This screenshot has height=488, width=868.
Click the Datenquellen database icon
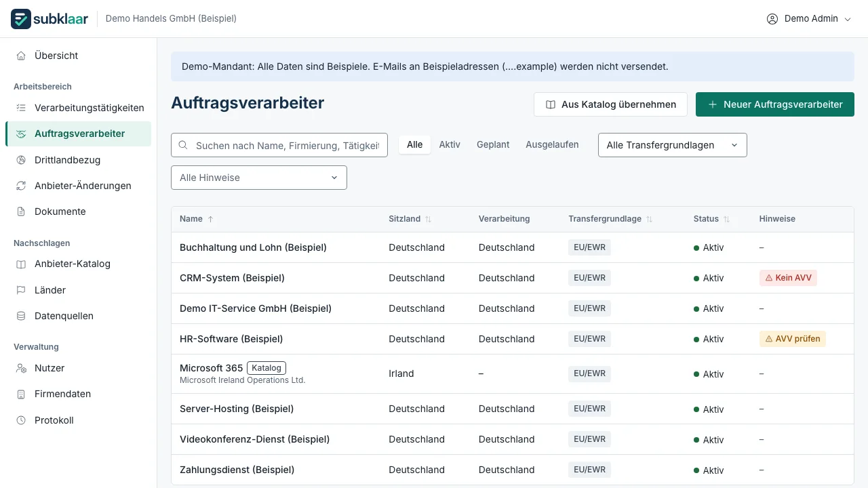21,316
